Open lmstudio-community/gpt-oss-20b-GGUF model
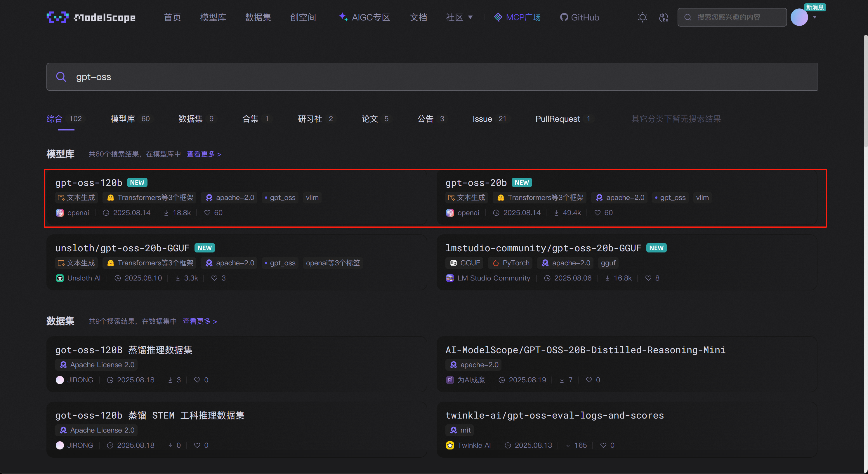The width and height of the screenshot is (868, 474). (x=543, y=248)
